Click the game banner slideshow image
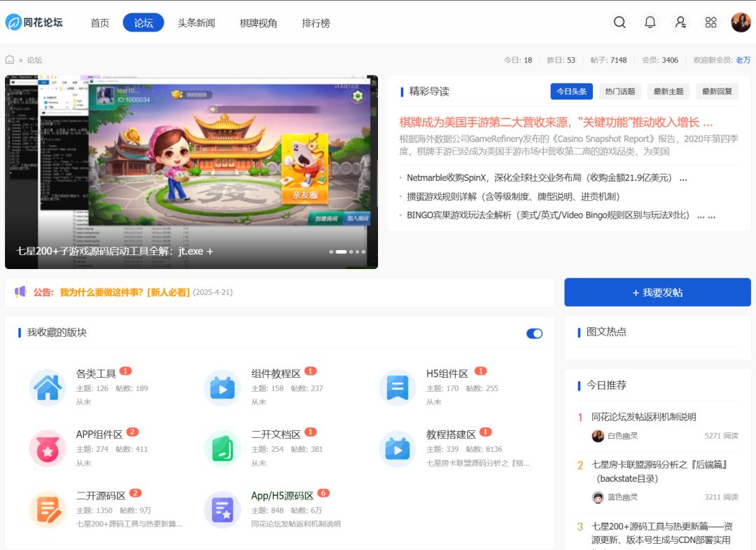This screenshot has width=756, height=550. [x=191, y=161]
